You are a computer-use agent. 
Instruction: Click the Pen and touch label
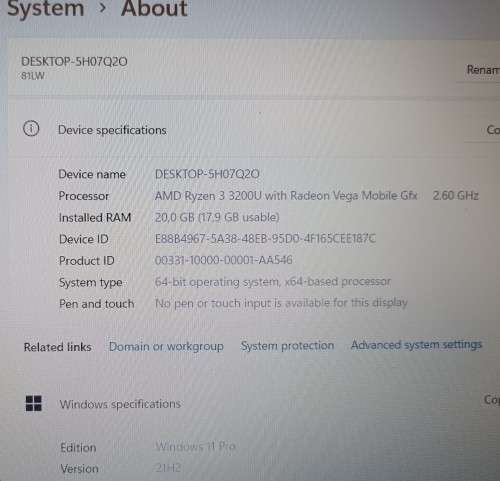coord(97,304)
